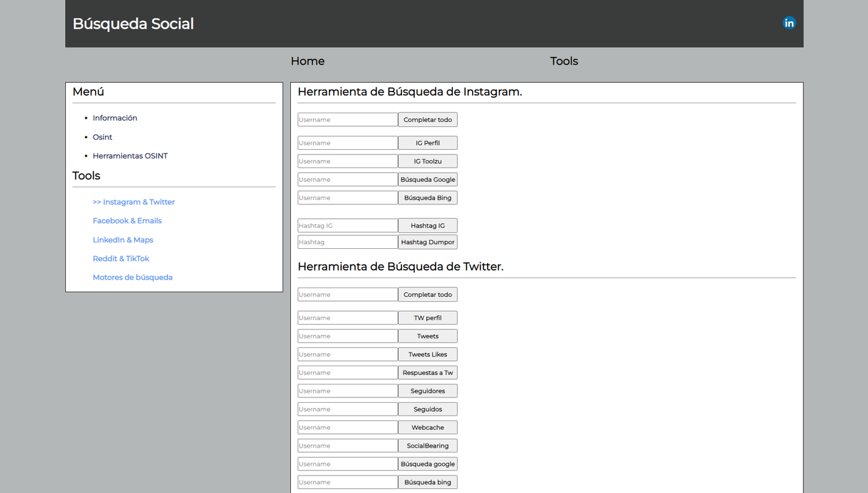Go to the Home nav item

click(308, 61)
